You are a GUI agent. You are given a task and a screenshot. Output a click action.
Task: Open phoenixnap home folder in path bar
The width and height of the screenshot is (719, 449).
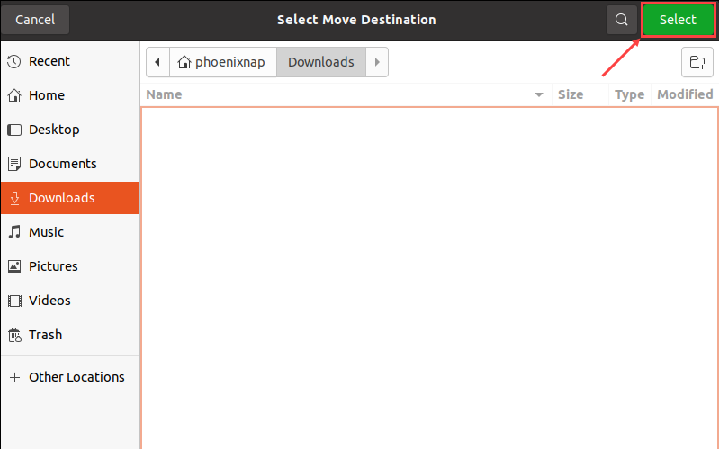click(222, 62)
